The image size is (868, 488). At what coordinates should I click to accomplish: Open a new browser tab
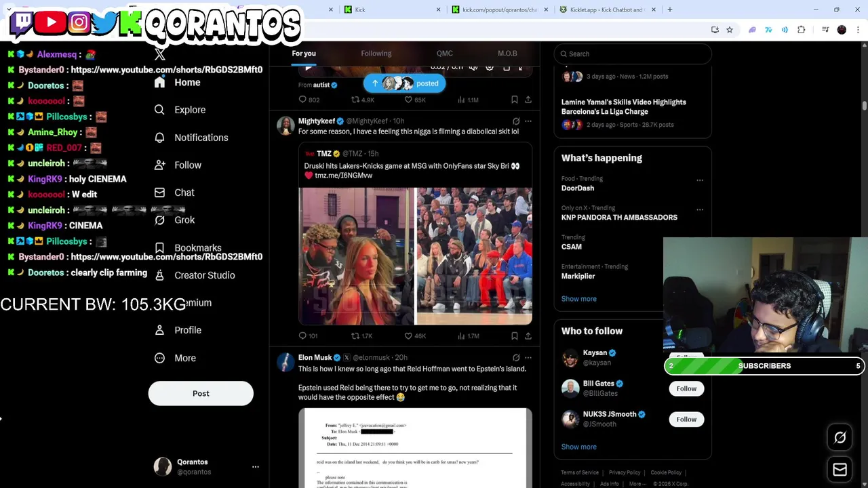click(x=670, y=9)
